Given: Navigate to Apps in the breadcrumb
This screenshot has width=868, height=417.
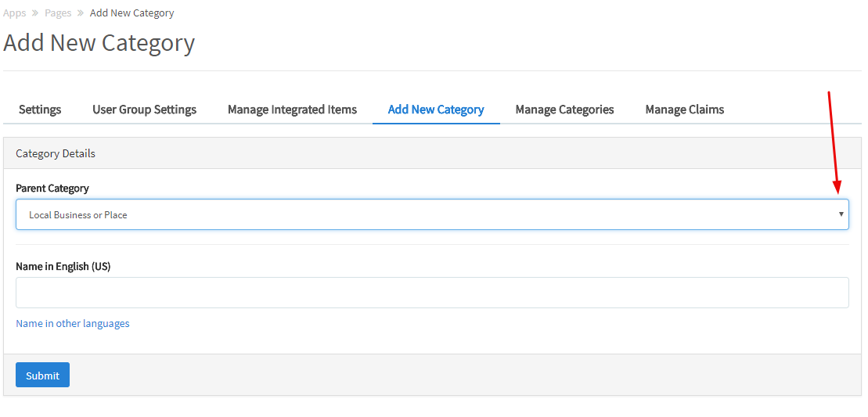Looking at the screenshot, I should coord(15,13).
